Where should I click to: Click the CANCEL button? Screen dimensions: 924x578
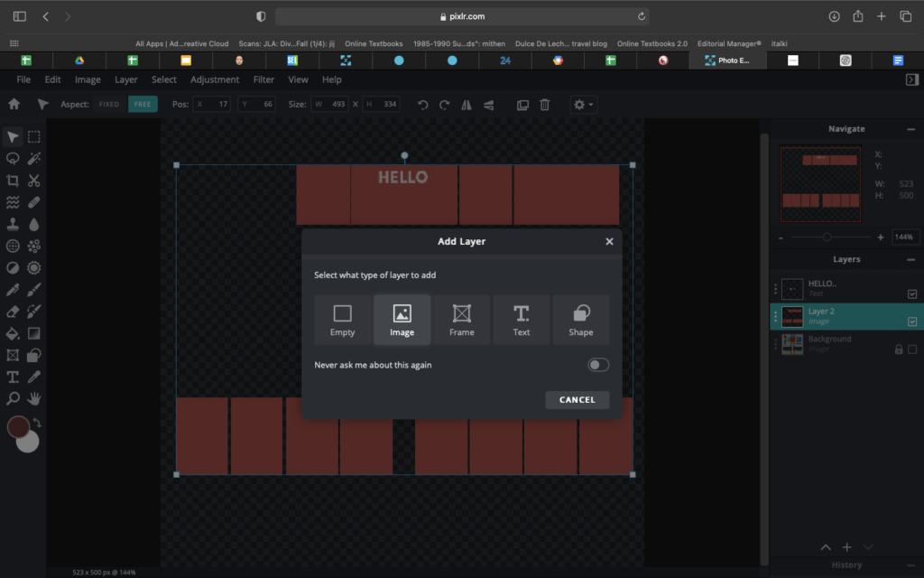pos(577,400)
